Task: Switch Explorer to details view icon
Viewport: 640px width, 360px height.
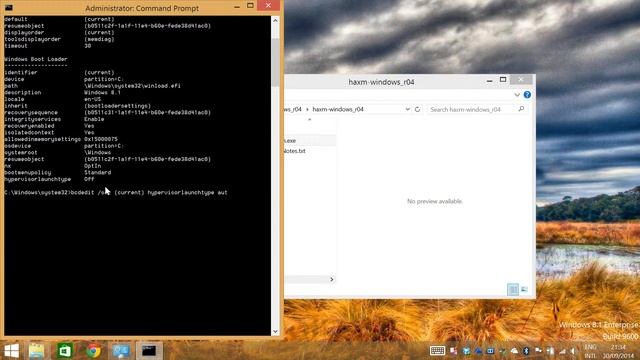Action: (513, 289)
